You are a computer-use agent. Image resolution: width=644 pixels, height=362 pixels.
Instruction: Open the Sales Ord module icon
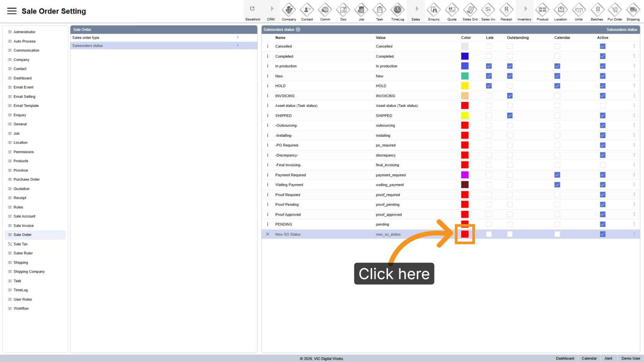click(470, 11)
